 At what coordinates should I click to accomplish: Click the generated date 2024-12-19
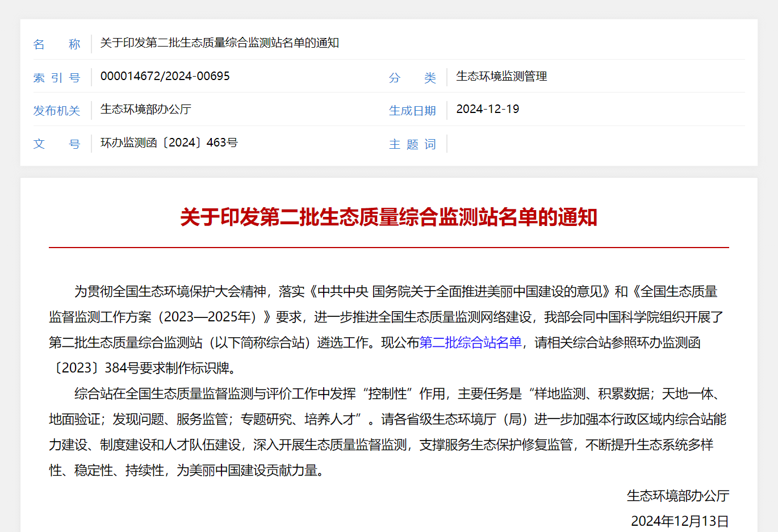[x=487, y=109]
